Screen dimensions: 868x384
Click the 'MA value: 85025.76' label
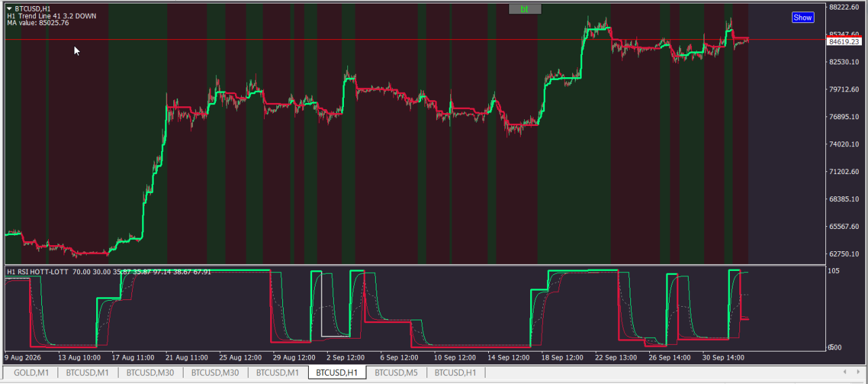[x=38, y=22]
